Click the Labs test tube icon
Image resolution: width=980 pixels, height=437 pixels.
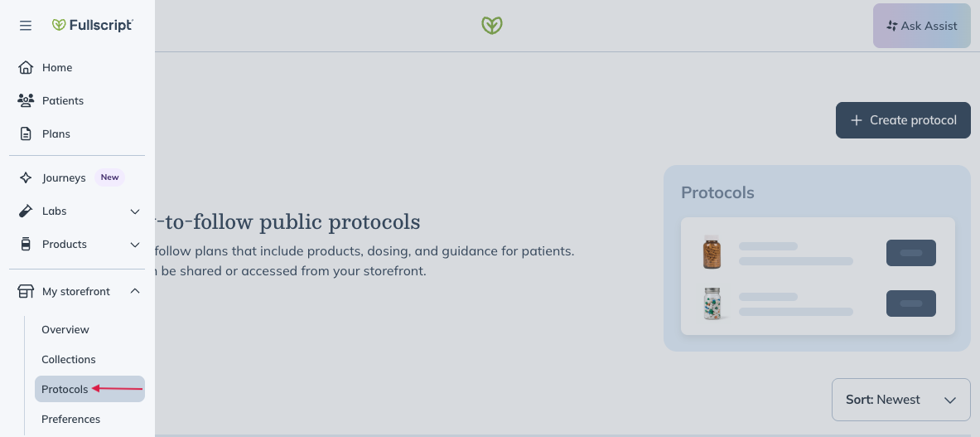click(26, 211)
